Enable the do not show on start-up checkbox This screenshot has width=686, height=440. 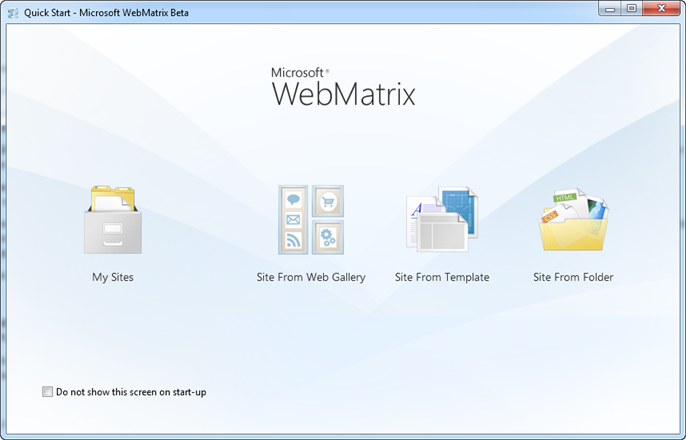(x=47, y=392)
